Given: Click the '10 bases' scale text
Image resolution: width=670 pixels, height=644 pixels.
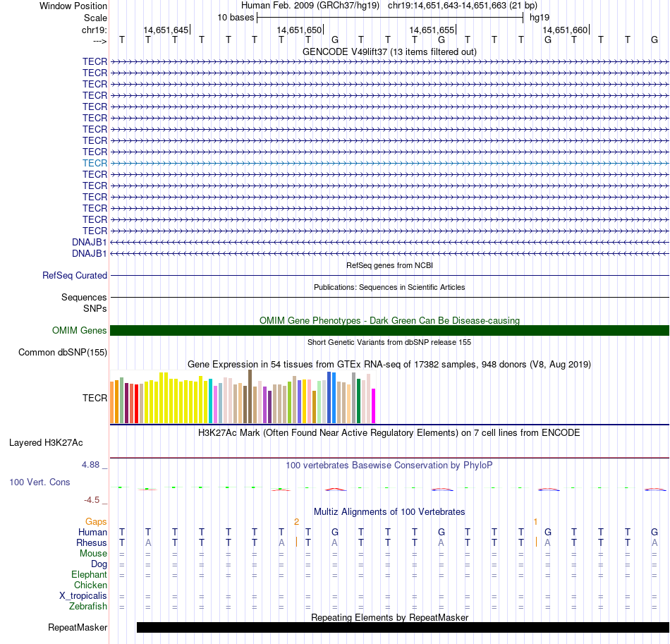Looking at the screenshot, I should coord(236,18).
